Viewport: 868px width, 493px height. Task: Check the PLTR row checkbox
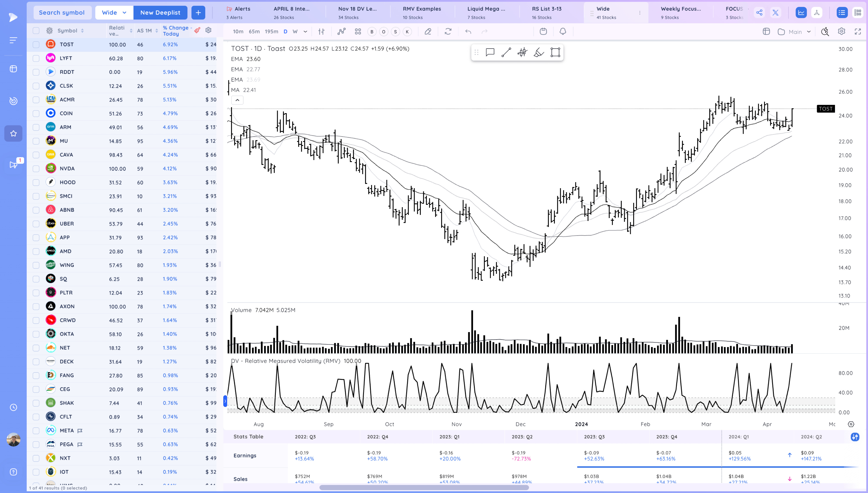click(36, 293)
